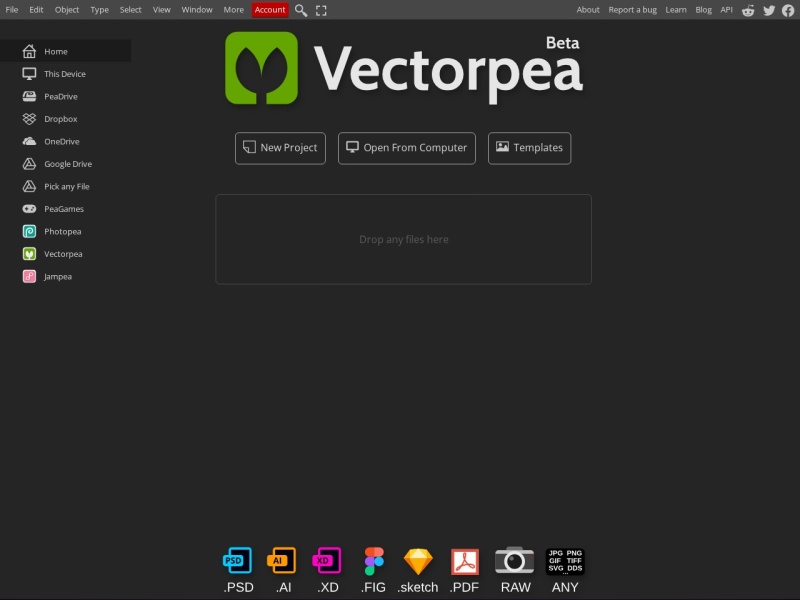The height and width of the screenshot is (600, 800).
Task: Open the Window menu
Action: (197, 10)
